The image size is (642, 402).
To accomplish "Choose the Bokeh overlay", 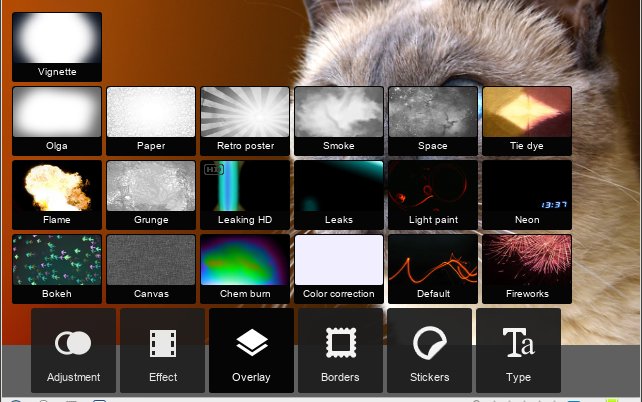I will click(x=57, y=269).
